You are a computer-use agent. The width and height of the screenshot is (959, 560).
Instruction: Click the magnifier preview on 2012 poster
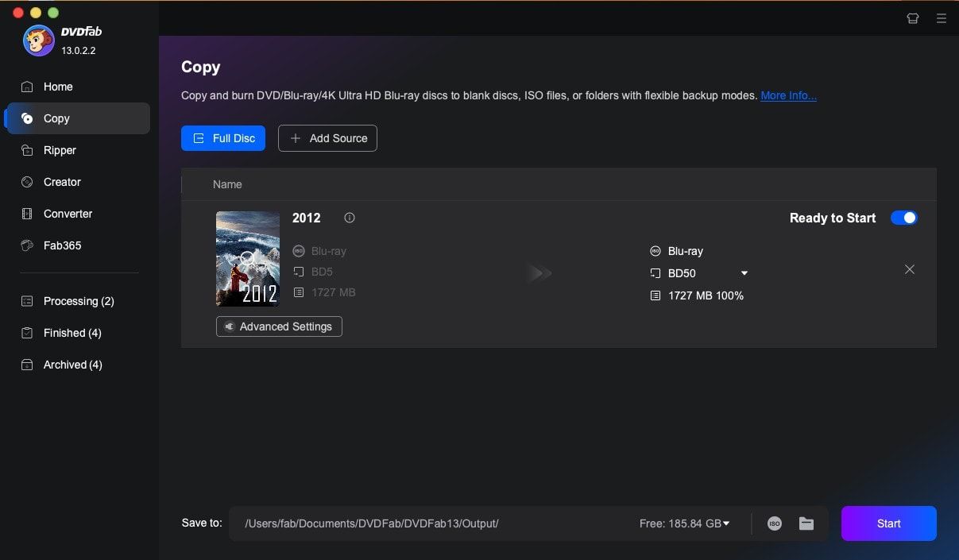coord(248,258)
